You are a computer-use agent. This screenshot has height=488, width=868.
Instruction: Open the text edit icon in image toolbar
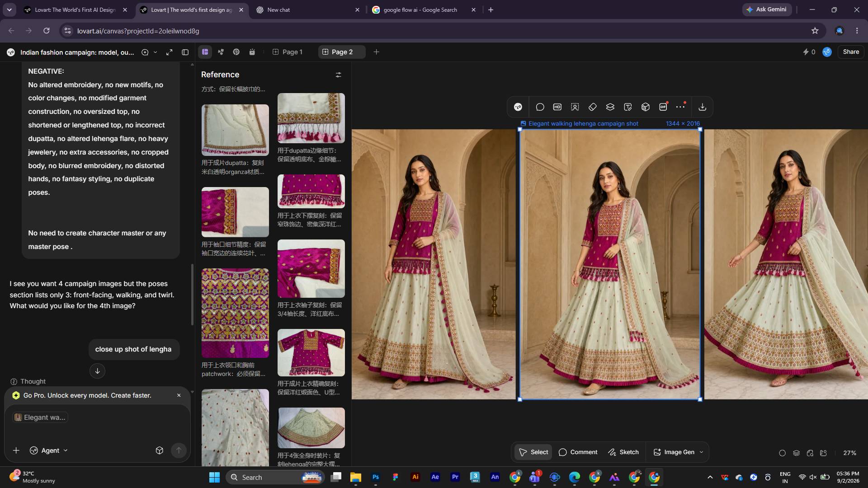pos(628,107)
